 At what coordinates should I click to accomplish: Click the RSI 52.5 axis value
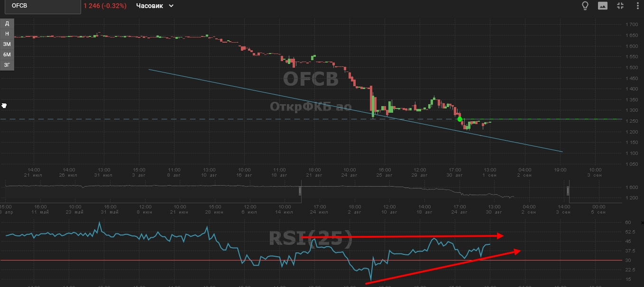click(631, 232)
